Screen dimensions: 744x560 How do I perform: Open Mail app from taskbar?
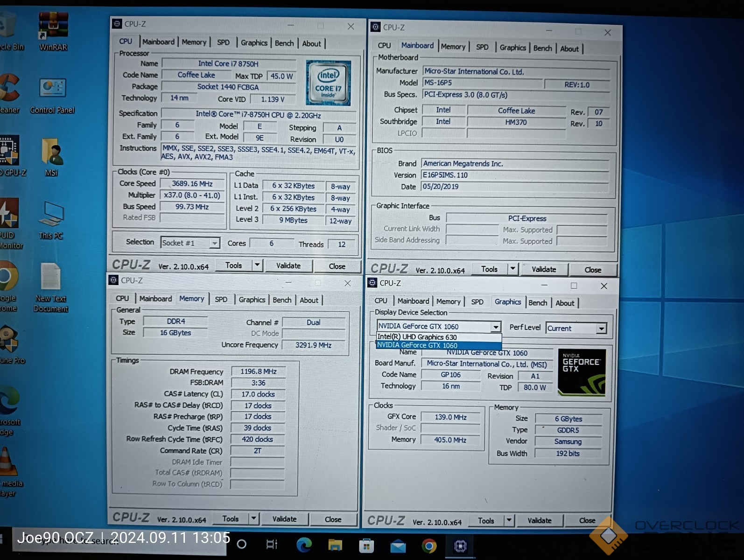[x=398, y=546]
